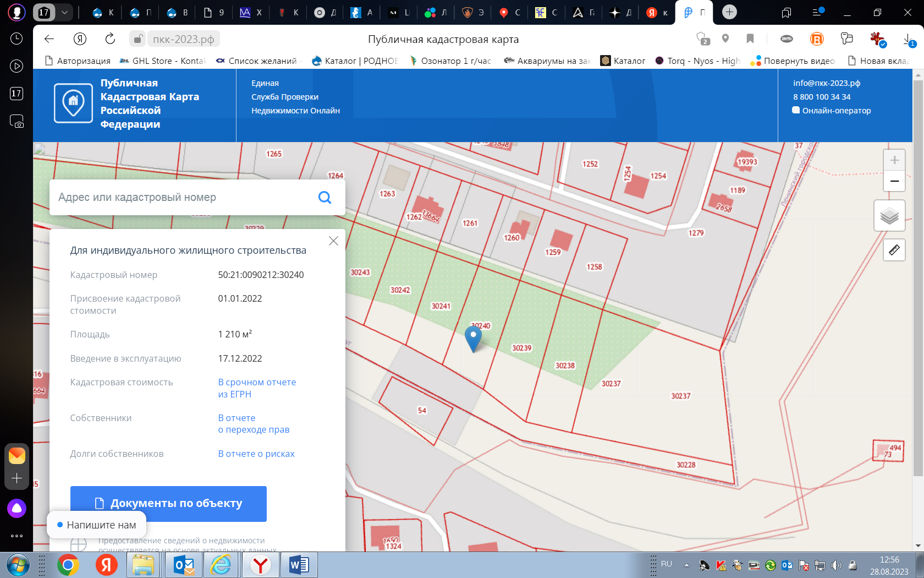Click the browser bookmark icon
The image size is (924, 578).
pos(750,39)
